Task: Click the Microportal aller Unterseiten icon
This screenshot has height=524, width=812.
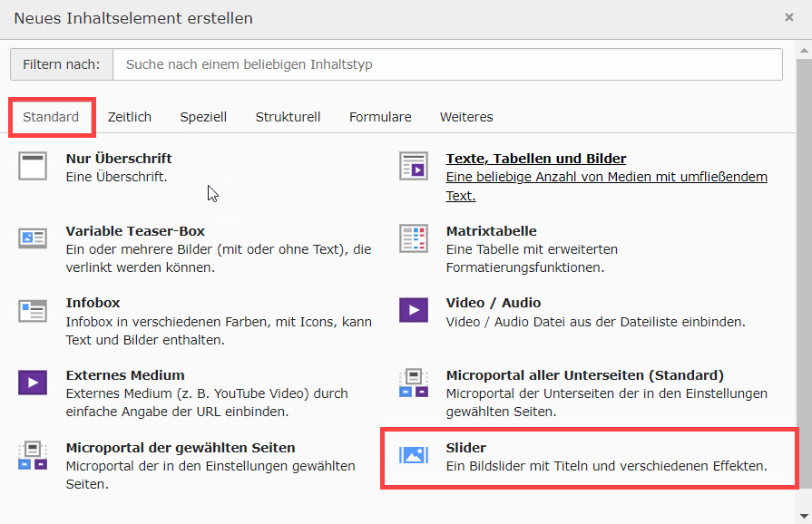Action: (x=413, y=382)
